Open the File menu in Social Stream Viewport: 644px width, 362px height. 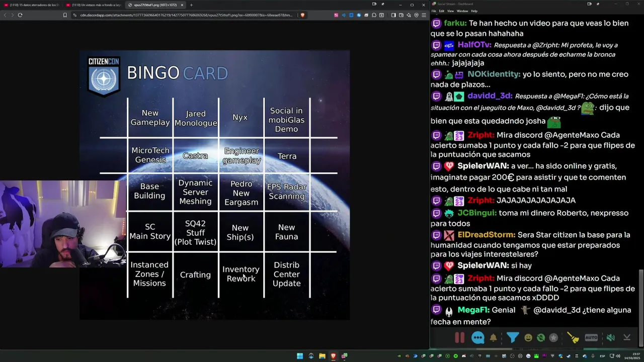[434, 11]
